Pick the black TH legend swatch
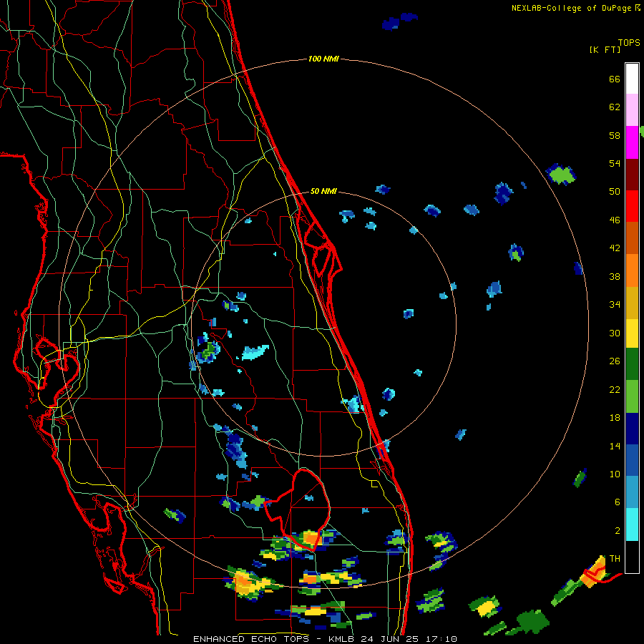This screenshot has height=644, width=644. tap(632, 557)
